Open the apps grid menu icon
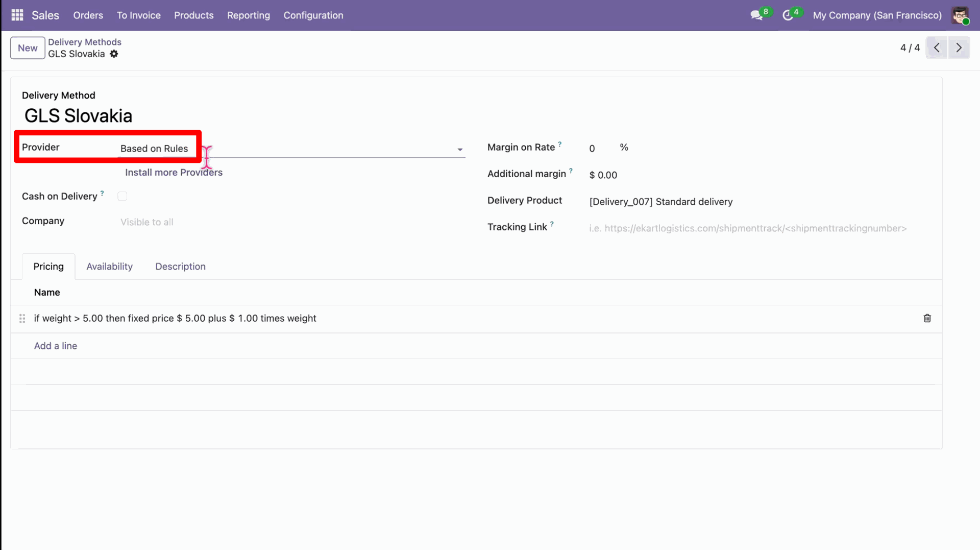The image size is (980, 550). pyautogui.click(x=17, y=15)
